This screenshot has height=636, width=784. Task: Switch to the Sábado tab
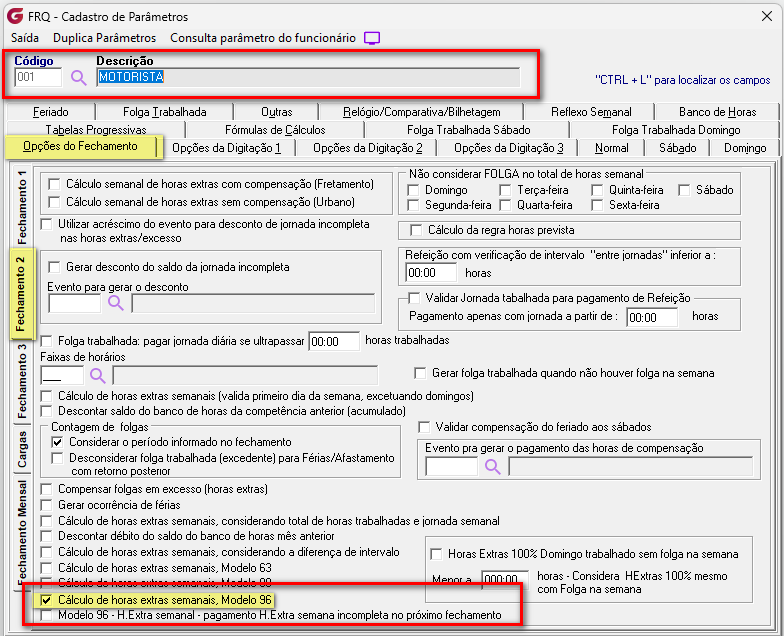678,148
